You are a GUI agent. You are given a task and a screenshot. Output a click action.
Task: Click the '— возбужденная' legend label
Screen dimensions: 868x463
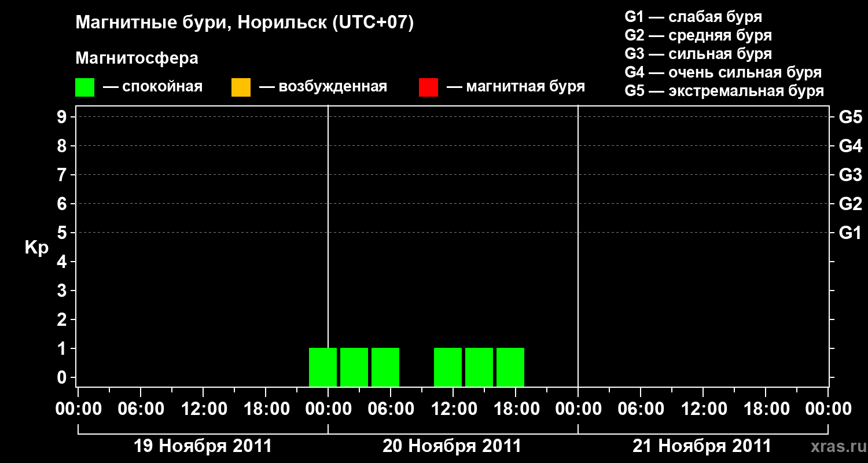pos(323,87)
